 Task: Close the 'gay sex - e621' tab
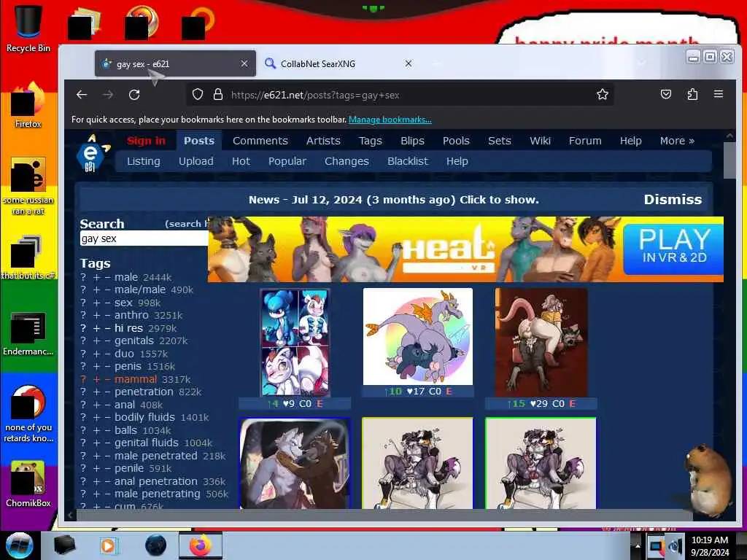pyautogui.click(x=244, y=63)
